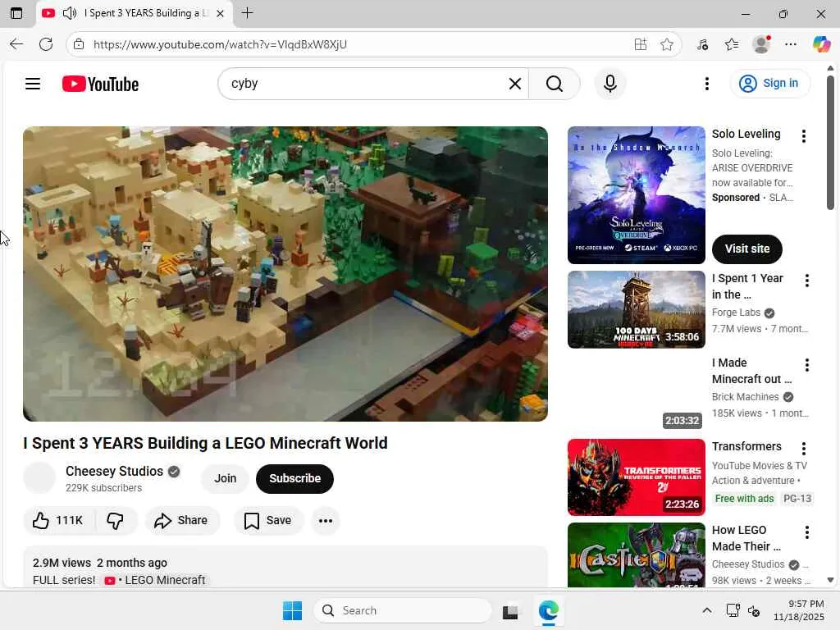Click the scrollbar down arrow
840x630 pixels.
830,580
